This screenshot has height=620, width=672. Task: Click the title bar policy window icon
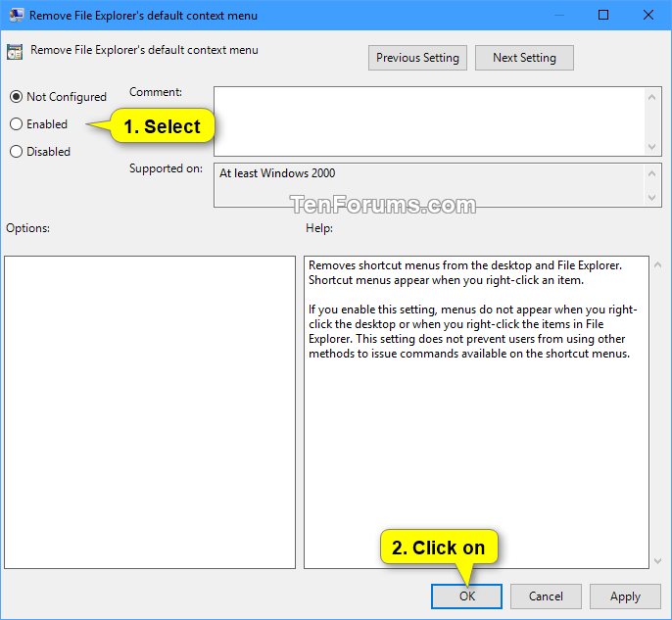point(17,15)
